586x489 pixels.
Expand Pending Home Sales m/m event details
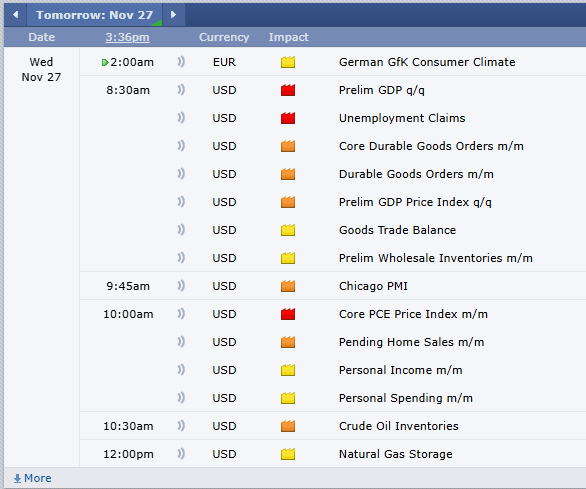click(411, 342)
